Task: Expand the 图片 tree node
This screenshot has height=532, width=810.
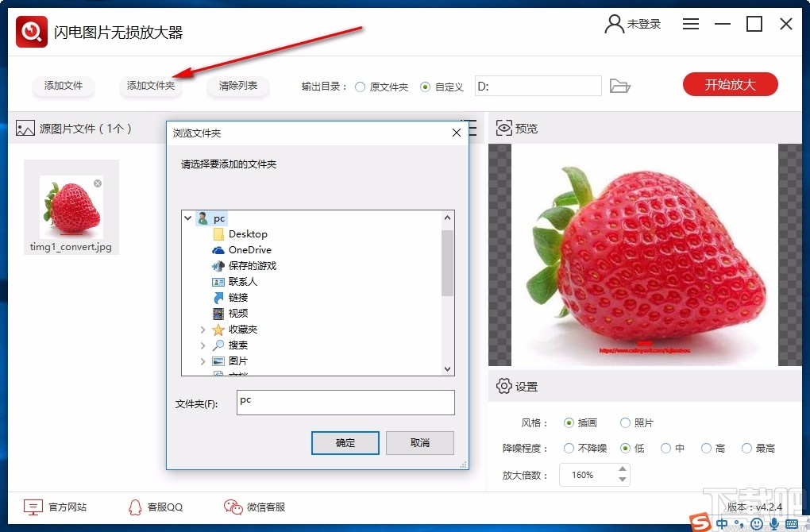Action: [x=202, y=361]
